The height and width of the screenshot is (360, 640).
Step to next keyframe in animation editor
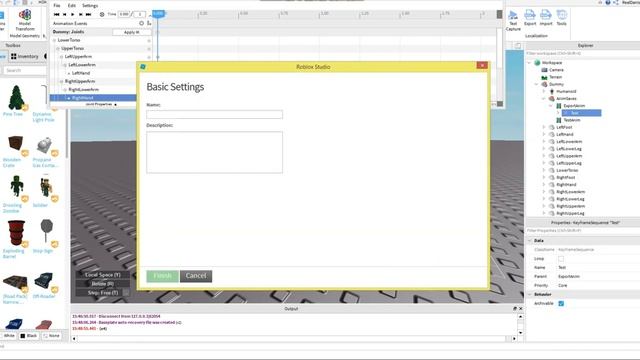(x=80, y=14)
